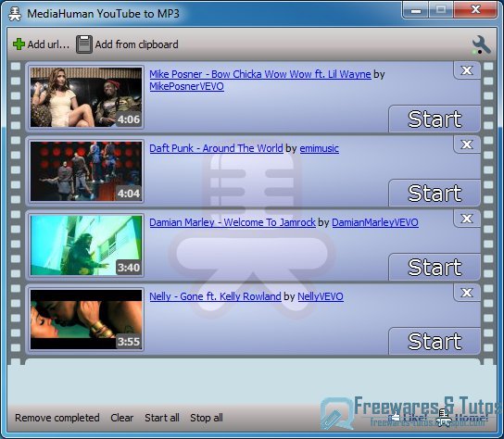The width and height of the screenshot is (504, 439).
Task: Click the Damian Marley video thumbnail
Action: [x=86, y=245]
